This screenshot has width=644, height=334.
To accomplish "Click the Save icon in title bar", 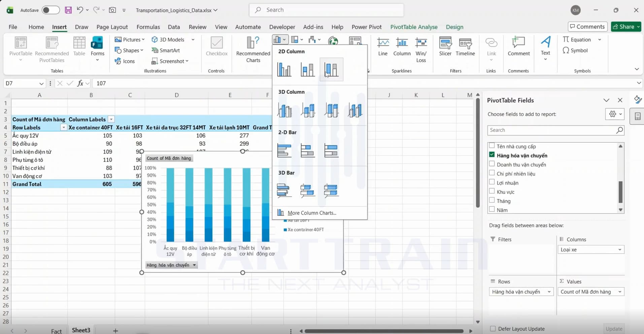I will point(68,10).
